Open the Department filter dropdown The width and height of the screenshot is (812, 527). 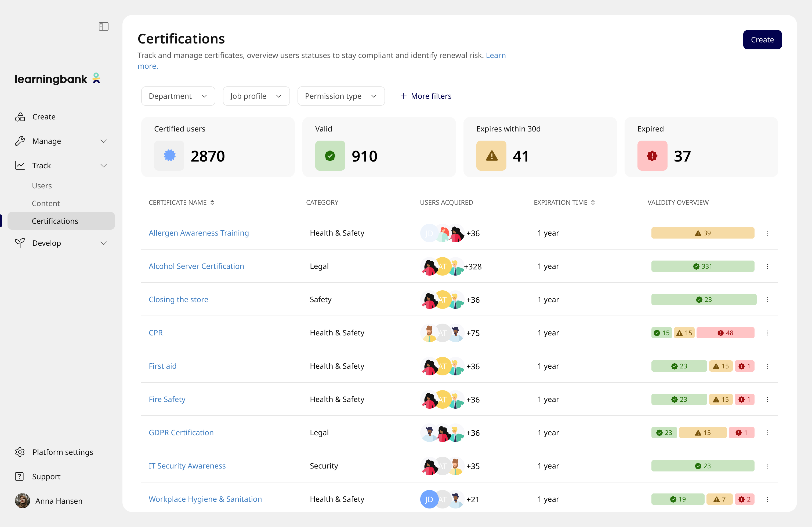coord(178,96)
